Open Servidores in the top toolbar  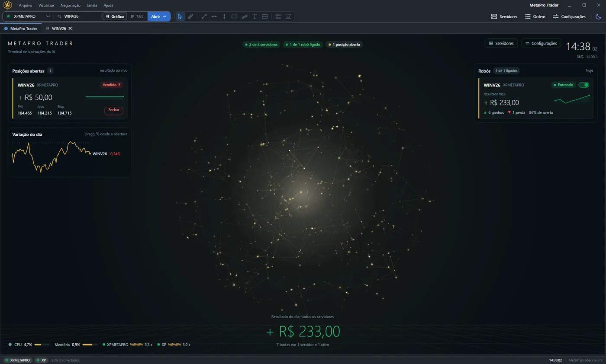(504, 16)
